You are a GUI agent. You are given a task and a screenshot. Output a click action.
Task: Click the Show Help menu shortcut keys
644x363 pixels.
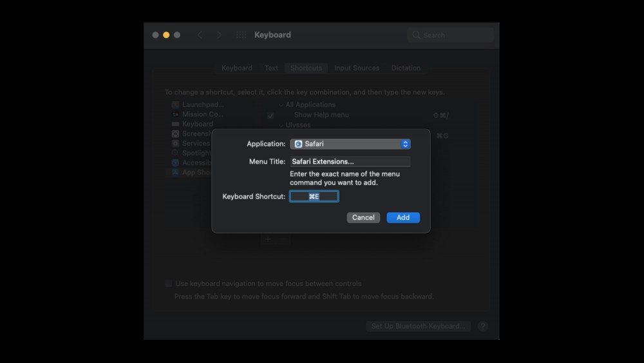tap(440, 115)
